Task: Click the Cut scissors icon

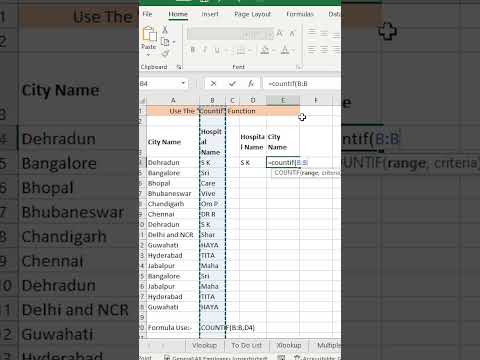Action: point(165,30)
